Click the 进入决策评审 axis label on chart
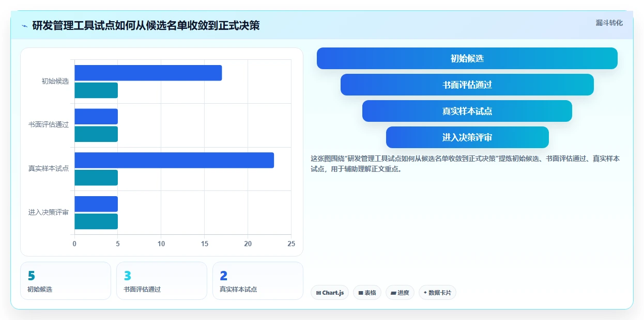The image size is (644, 320). 49,213
